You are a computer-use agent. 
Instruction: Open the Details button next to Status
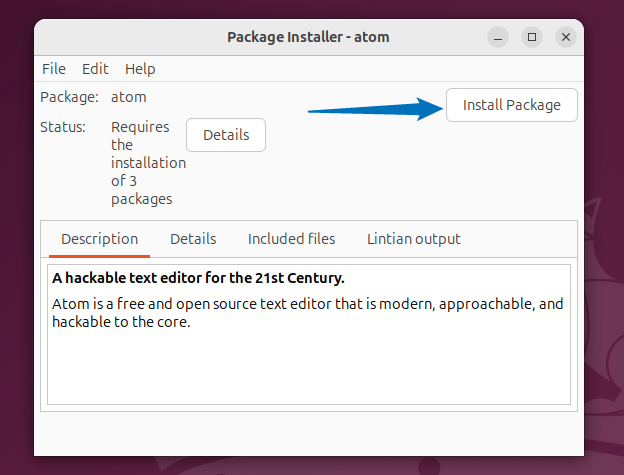[x=226, y=135]
